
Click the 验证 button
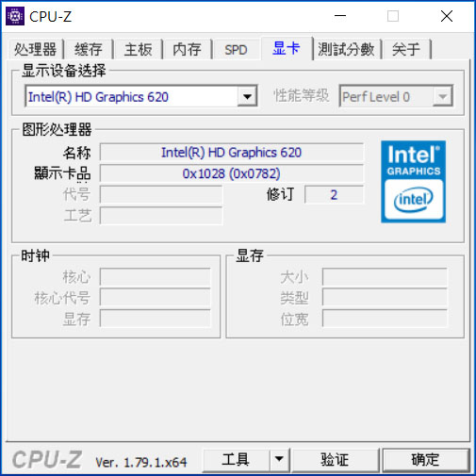point(335,460)
